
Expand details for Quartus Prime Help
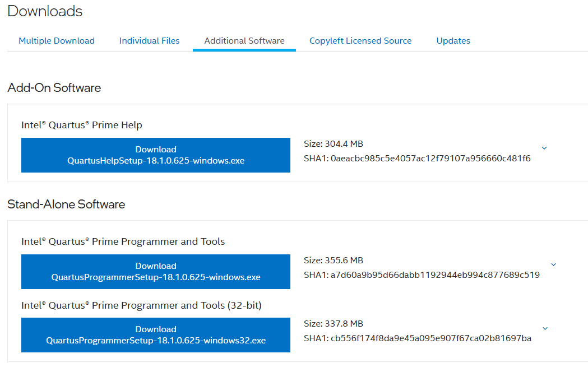[544, 148]
